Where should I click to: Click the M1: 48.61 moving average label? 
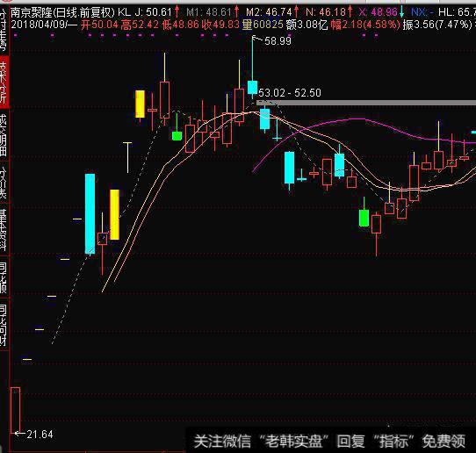[x=209, y=12]
